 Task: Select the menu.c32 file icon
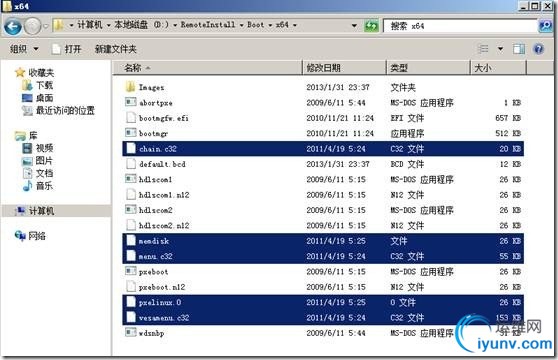tap(131, 256)
